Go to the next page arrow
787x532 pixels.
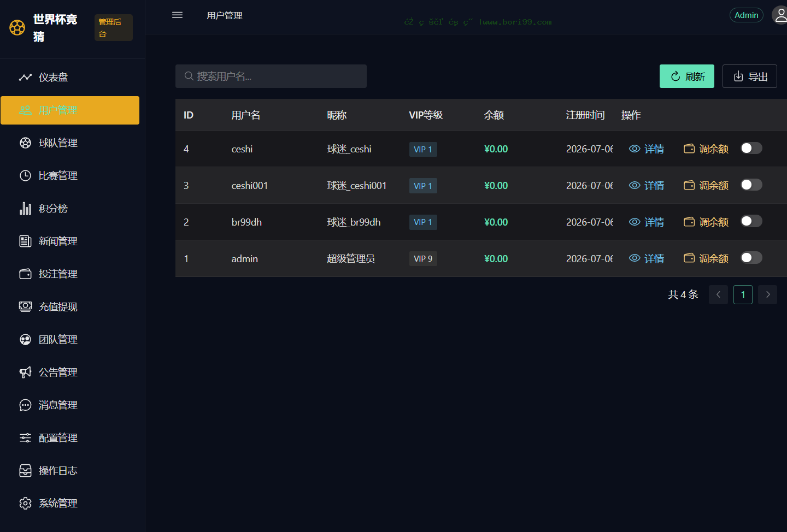[x=768, y=295]
